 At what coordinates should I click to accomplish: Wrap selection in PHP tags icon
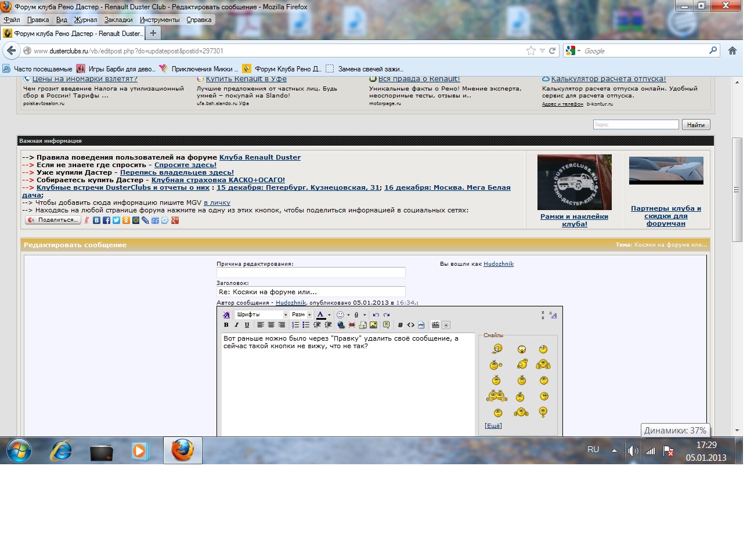click(421, 325)
